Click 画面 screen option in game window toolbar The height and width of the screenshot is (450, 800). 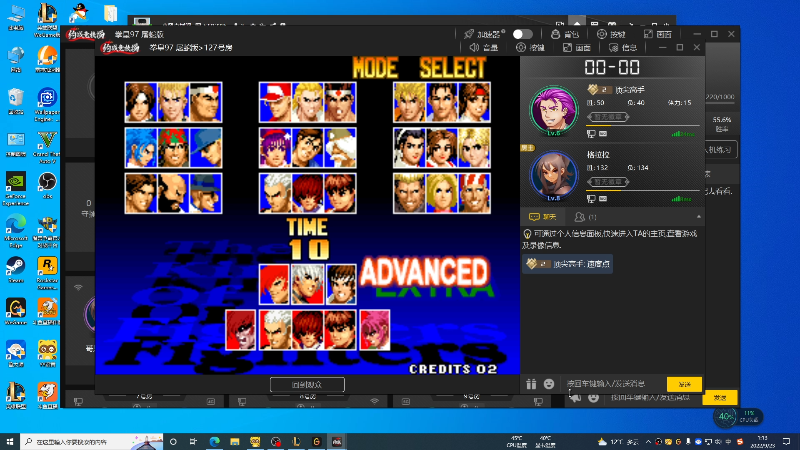pyautogui.click(x=577, y=47)
